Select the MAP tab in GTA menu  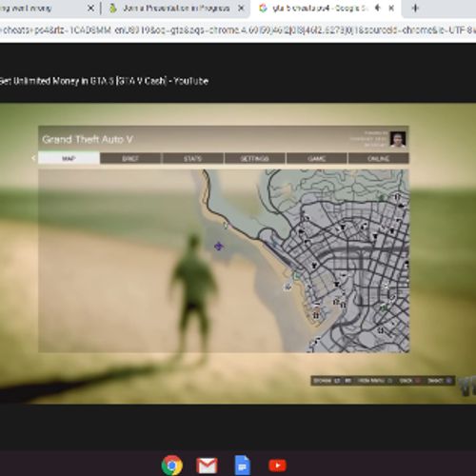(69, 158)
